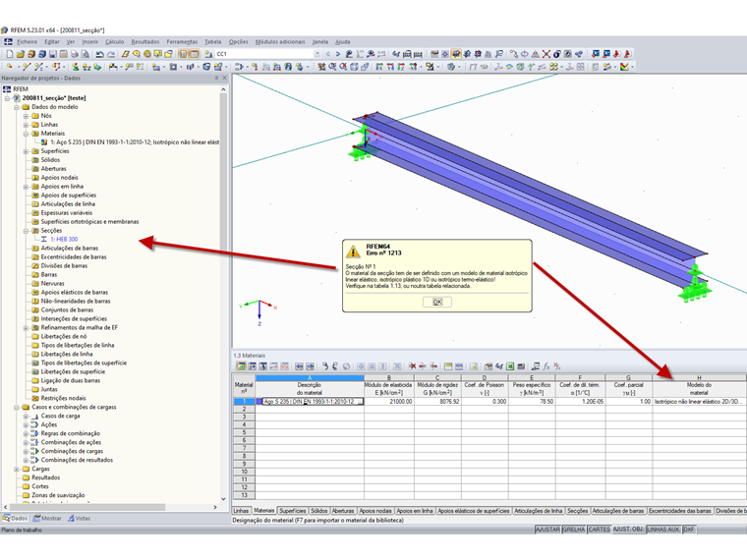The height and width of the screenshot is (560, 747).
Task: Select the Aço S 235 material tree item
Action: point(135,142)
